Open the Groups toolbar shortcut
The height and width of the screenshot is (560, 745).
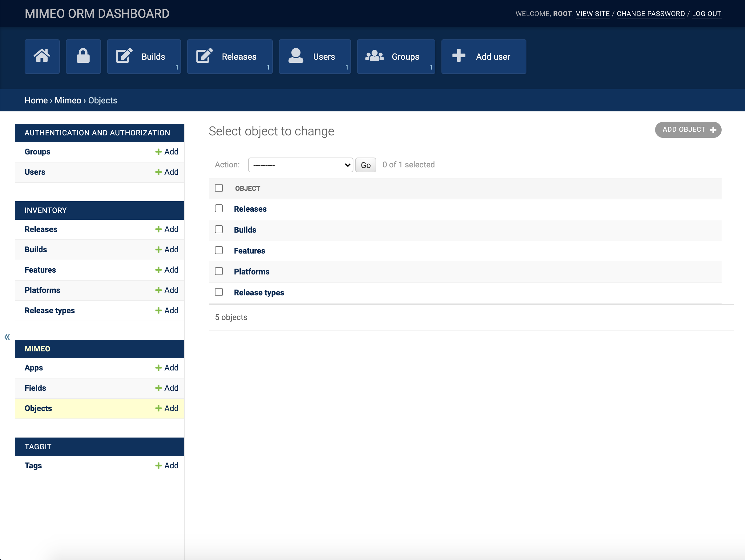[x=396, y=57]
